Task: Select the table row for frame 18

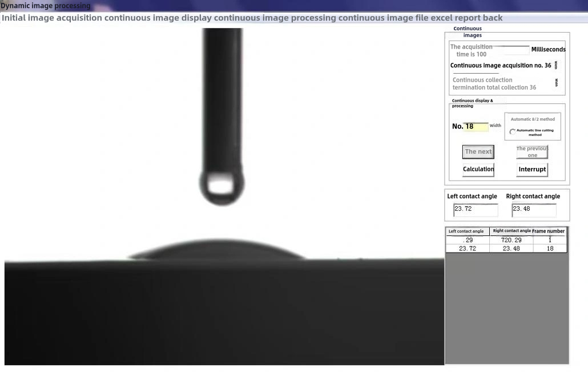Action: pos(506,249)
